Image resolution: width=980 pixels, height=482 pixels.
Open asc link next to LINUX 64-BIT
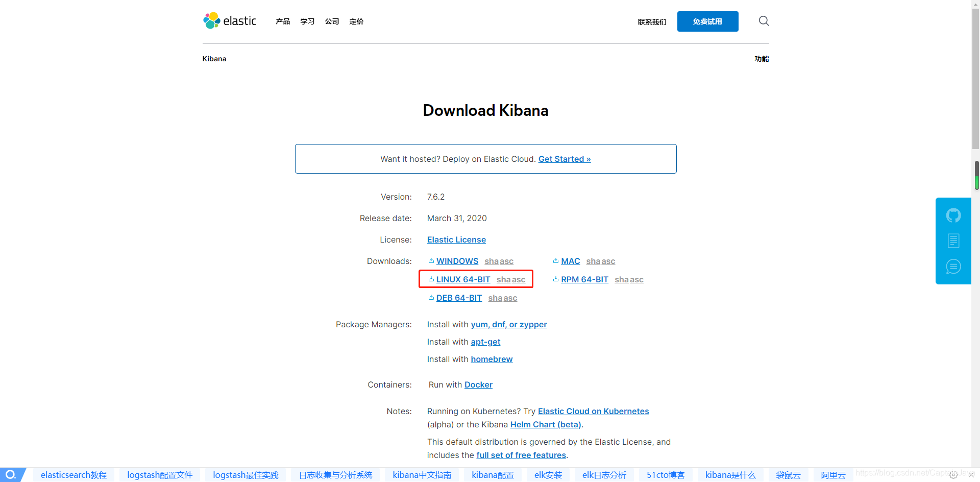click(519, 279)
